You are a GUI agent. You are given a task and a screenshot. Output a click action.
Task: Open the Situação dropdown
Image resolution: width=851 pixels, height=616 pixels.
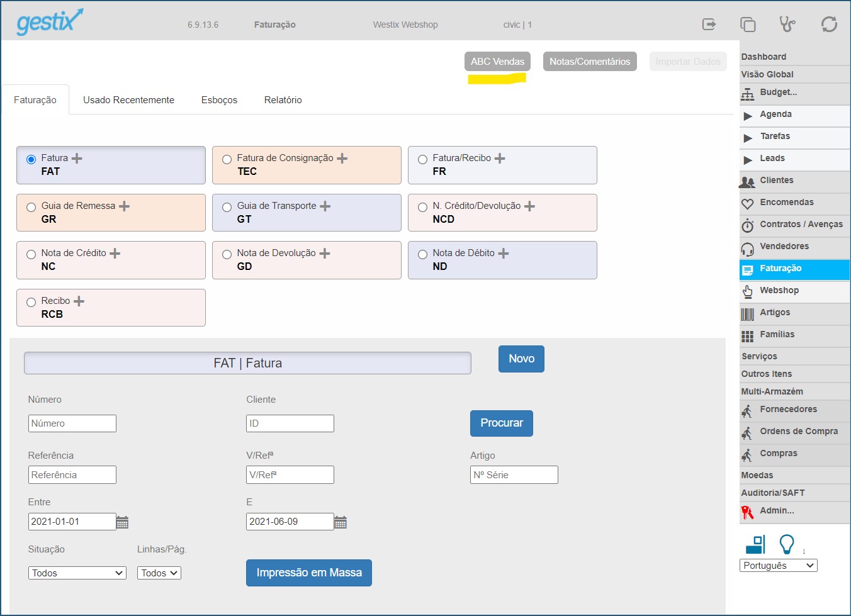click(77, 573)
